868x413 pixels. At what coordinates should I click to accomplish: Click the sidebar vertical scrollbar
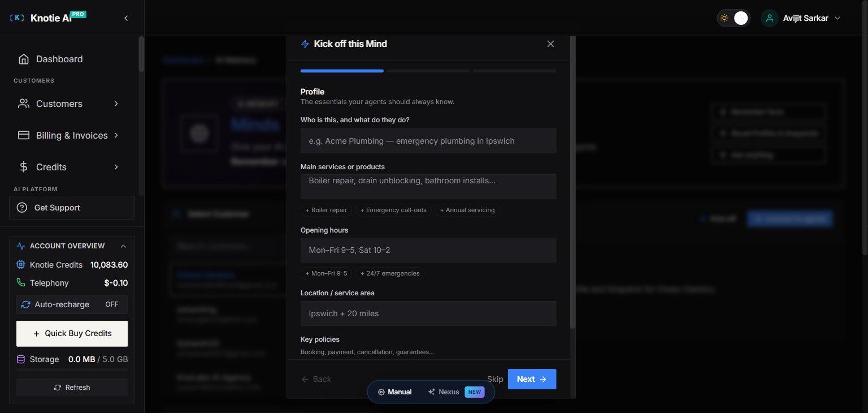[141, 54]
